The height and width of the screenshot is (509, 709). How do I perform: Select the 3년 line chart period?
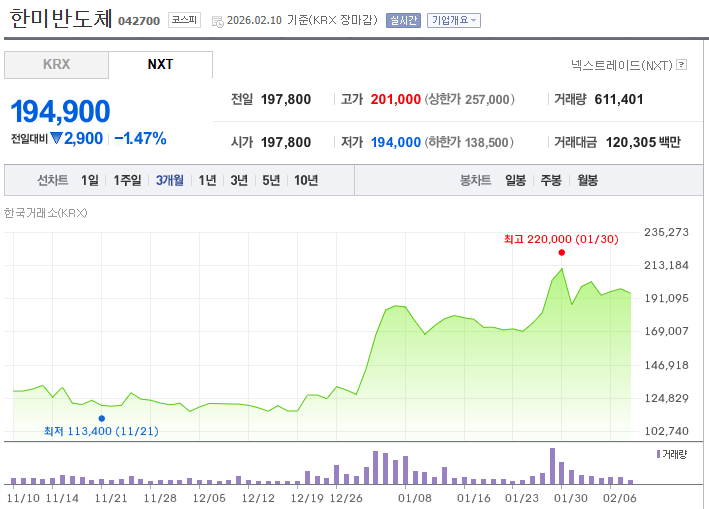[239, 180]
